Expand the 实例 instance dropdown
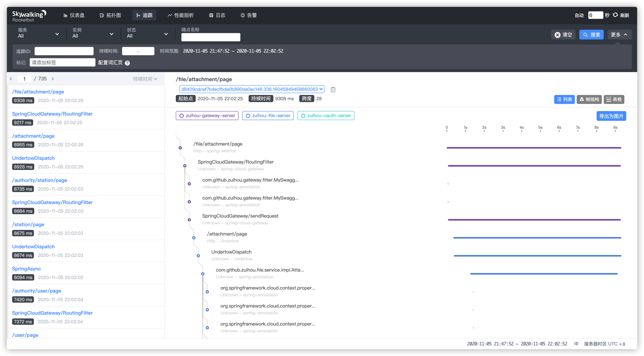Image resolution: width=644 pixels, height=356 pixels. (x=93, y=33)
